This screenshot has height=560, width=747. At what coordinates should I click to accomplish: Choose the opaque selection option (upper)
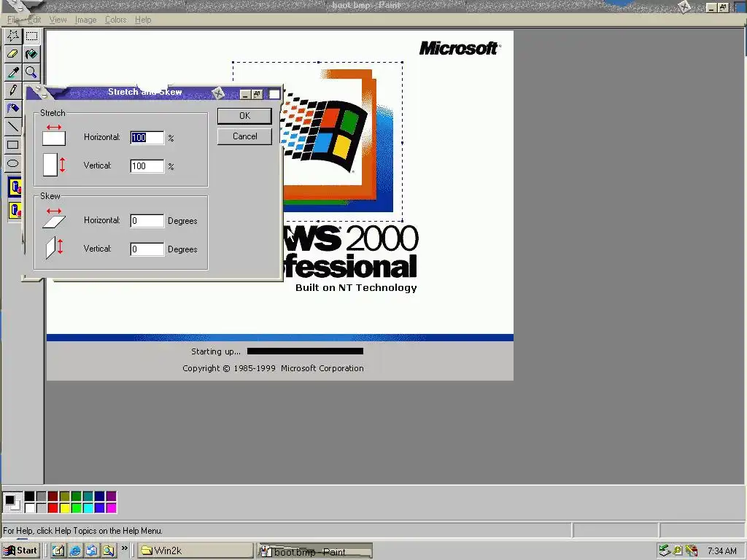[15, 187]
